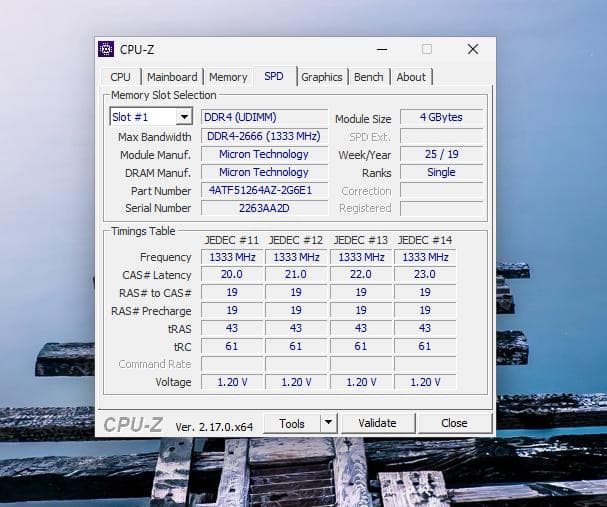Screen dimensions: 607x507
Task: Click JEDEC #11 RAS# to CAS# value 19
Action: click(x=232, y=292)
